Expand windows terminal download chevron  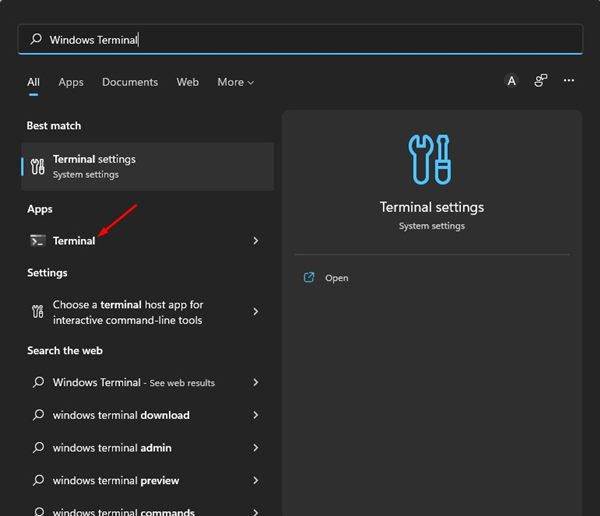256,415
